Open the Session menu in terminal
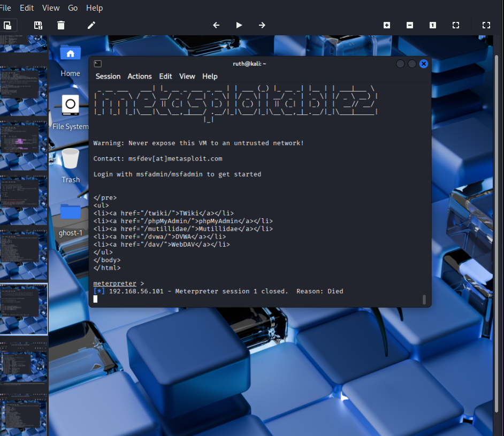 108,76
